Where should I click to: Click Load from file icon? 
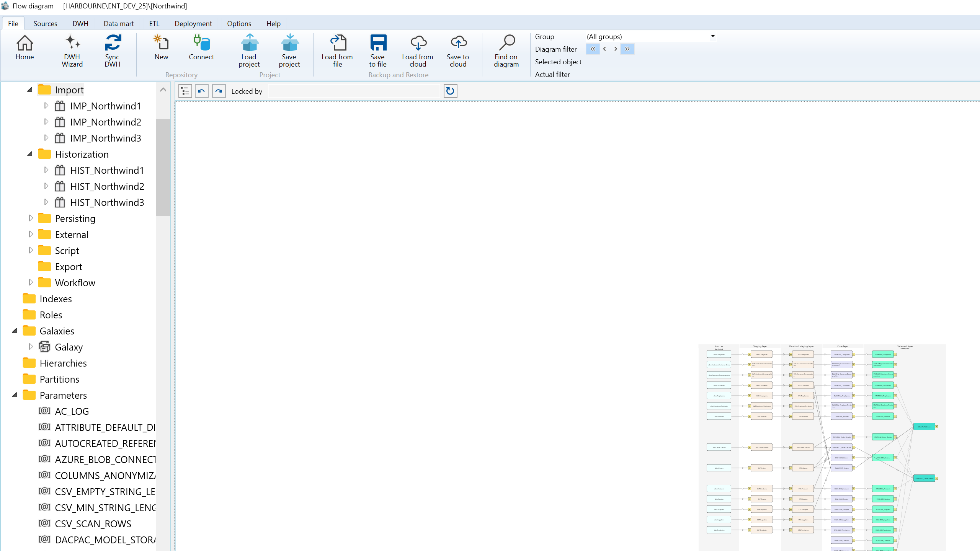(337, 51)
